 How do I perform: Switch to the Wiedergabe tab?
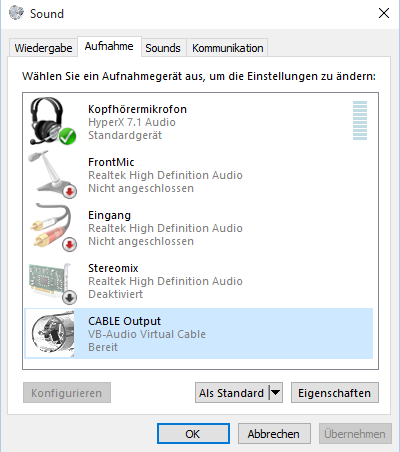(43, 48)
